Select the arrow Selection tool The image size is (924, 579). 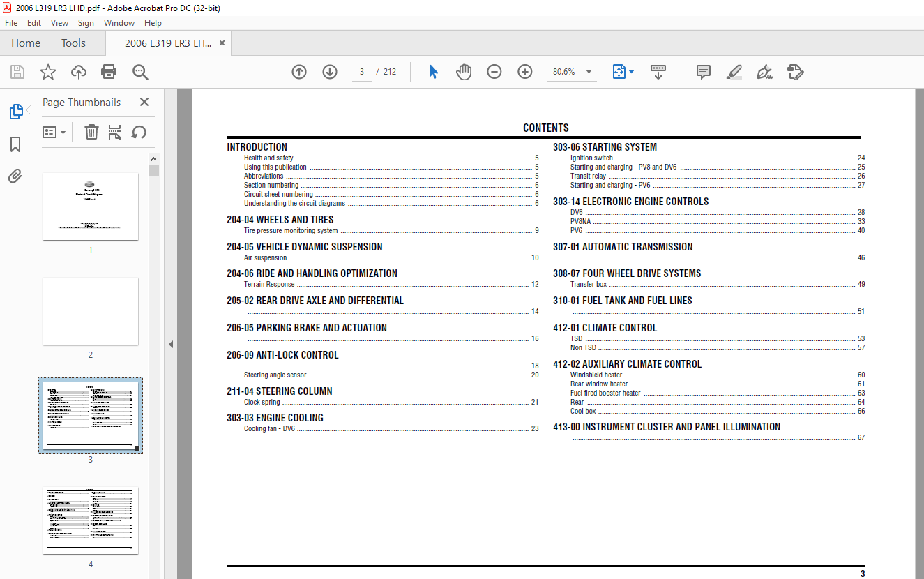click(x=433, y=72)
